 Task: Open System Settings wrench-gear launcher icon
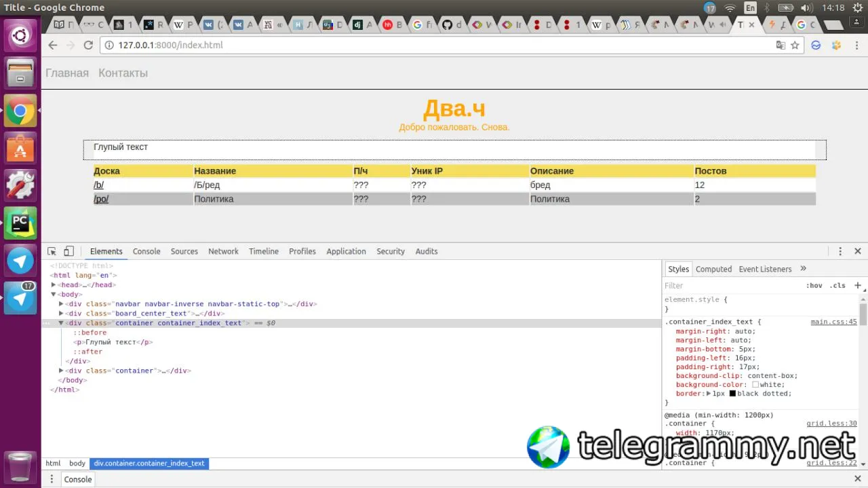tap(20, 185)
